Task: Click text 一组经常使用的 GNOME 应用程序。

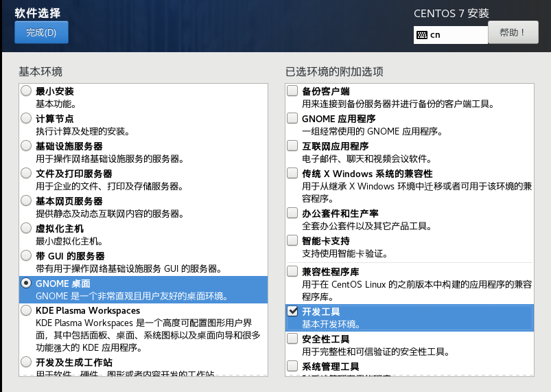Action: point(373,132)
